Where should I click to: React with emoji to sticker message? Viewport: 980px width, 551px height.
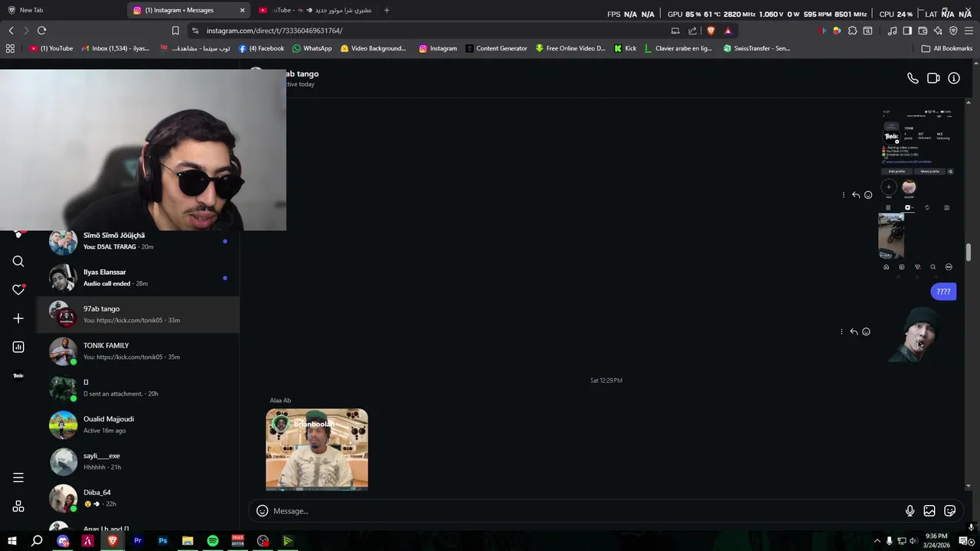(866, 331)
